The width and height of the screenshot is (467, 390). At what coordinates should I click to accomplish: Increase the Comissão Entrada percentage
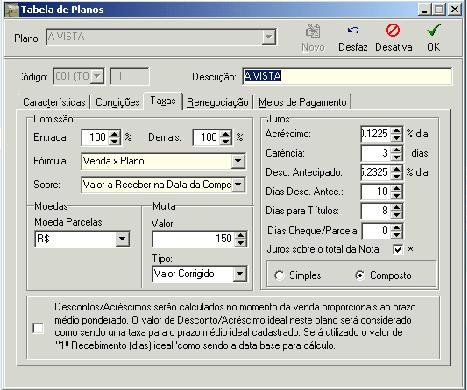click(x=114, y=134)
